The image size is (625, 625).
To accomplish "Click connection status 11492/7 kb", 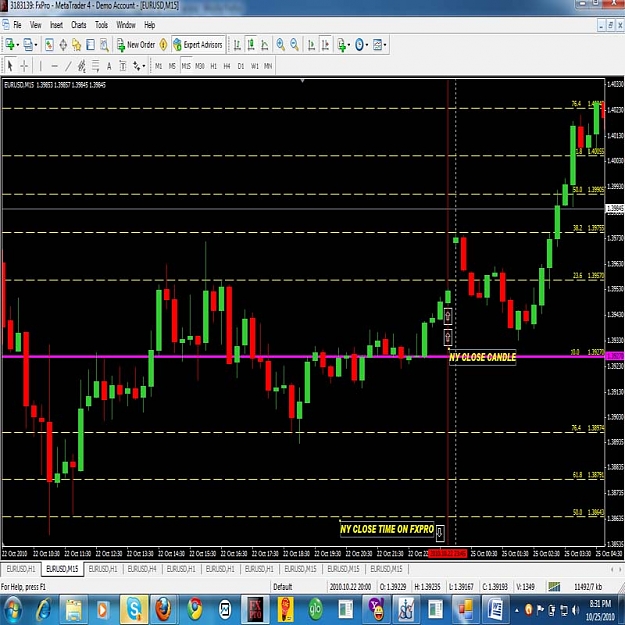I will tap(588, 587).
